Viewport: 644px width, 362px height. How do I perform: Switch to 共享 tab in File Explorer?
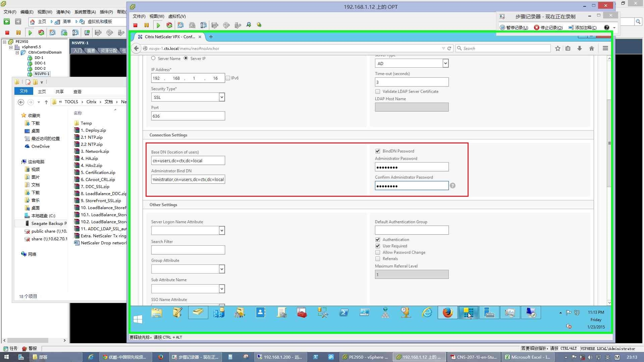(59, 92)
